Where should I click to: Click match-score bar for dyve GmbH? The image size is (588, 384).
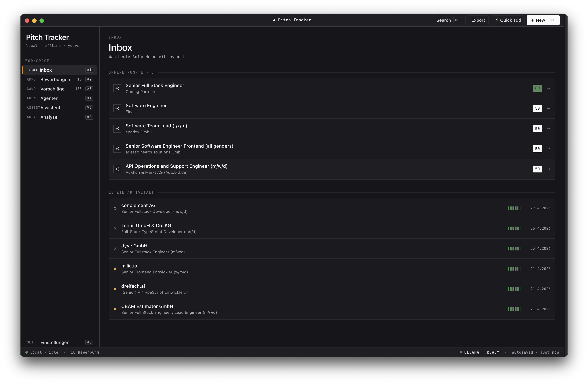tap(514, 249)
